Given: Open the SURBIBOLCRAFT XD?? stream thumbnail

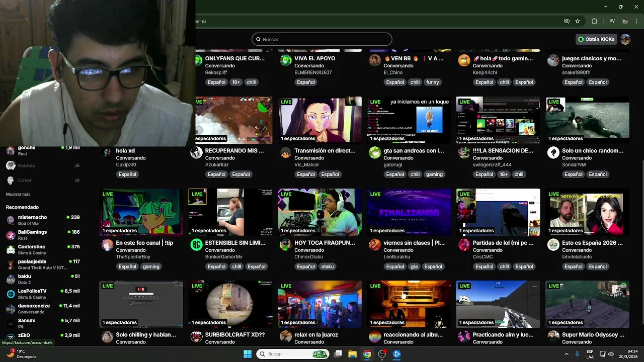Looking at the screenshot, I should point(230,304).
